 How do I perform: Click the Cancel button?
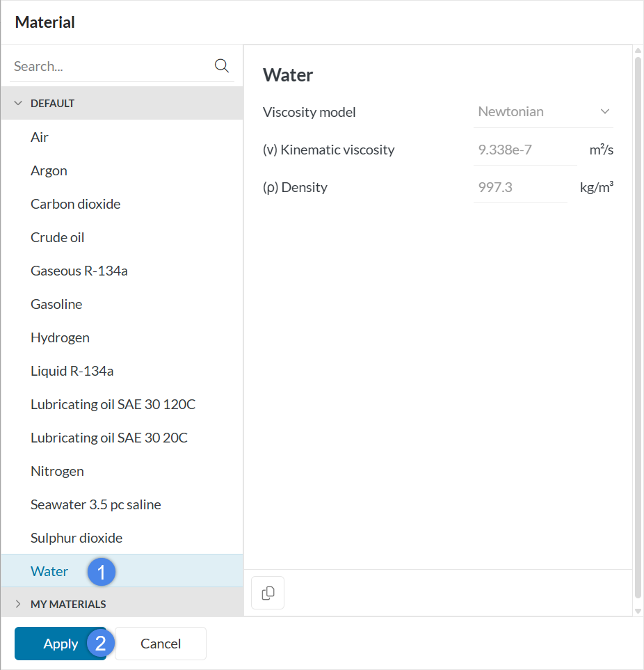(x=161, y=644)
